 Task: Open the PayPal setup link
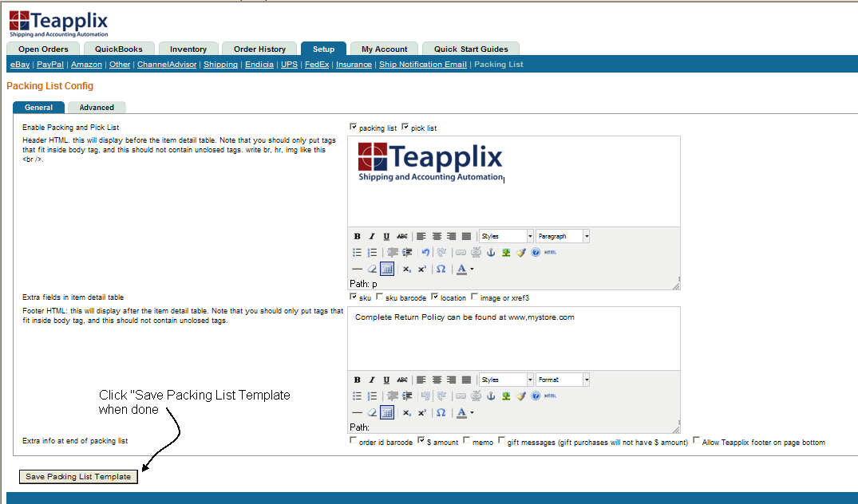[50, 65]
